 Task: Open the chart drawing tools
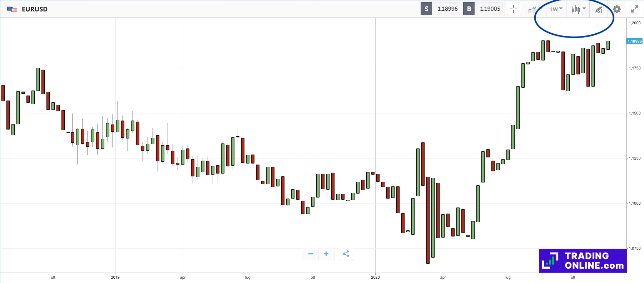[x=599, y=9]
